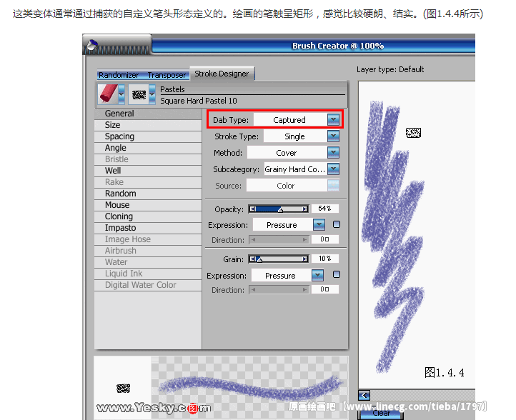Viewport: 516px width, 420px height.
Task: Click the Stroke Type Single value
Action: [x=295, y=136]
